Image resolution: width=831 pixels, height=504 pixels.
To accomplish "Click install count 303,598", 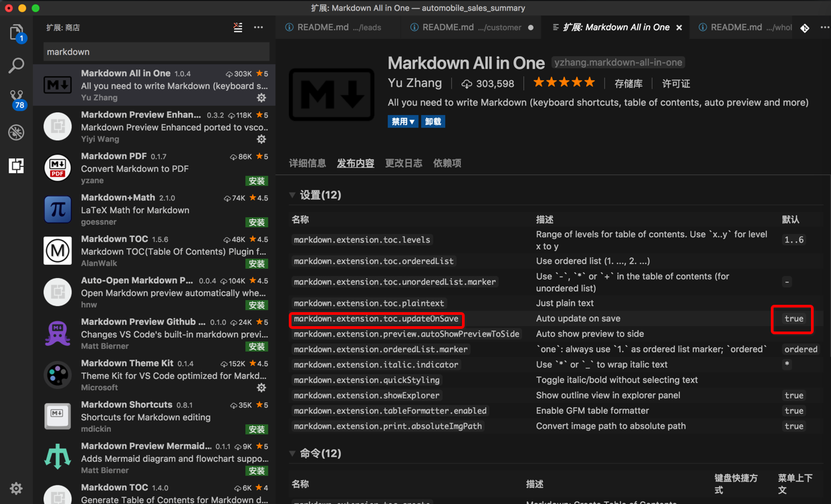I will (488, 84).
